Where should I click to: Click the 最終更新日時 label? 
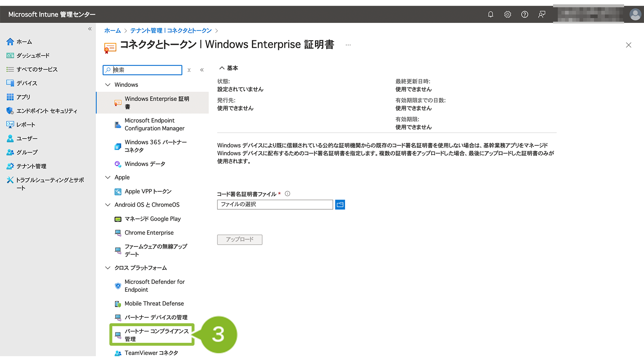[x=413, y=81]
